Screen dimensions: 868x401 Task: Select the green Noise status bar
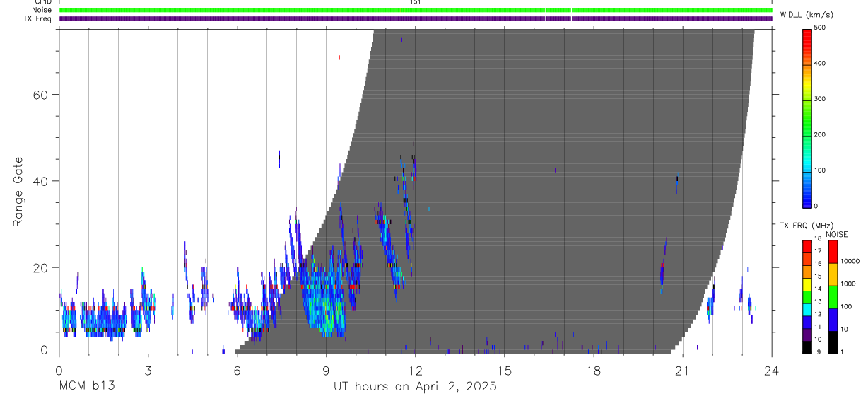point(416,10)
